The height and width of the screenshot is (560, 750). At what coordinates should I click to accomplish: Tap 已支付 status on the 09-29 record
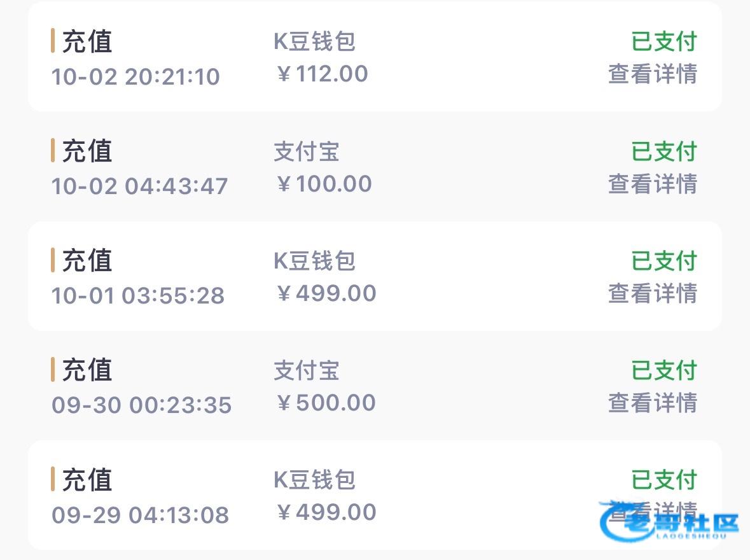pos(663,480)
